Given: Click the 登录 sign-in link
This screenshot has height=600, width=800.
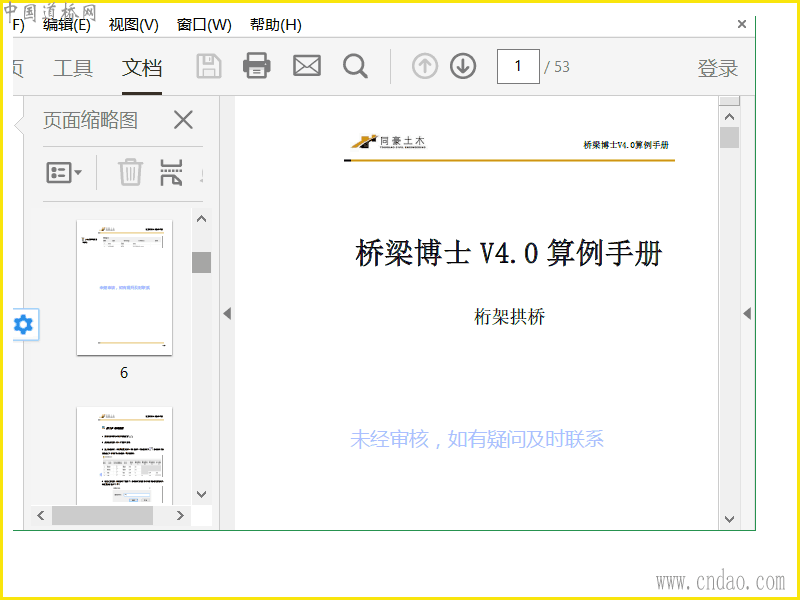Looking at the screenshot, I should pyautogui.click(x=718, y=68).
